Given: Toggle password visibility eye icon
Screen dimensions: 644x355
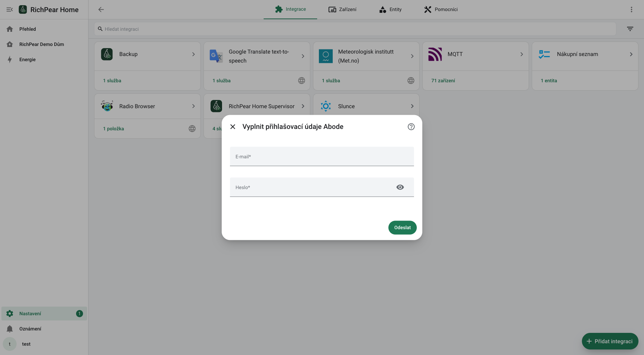Looking at the screenshot, I should [x=400, y=187].
